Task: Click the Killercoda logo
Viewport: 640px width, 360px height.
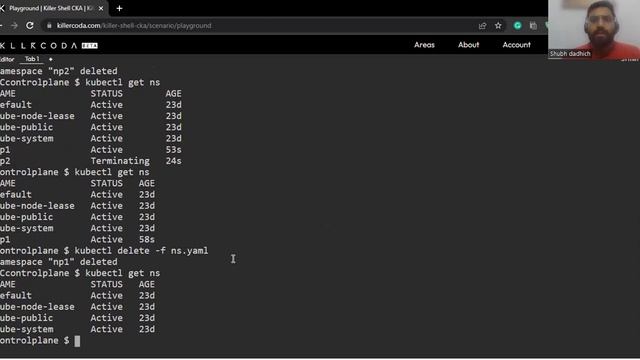Action: pos(38,45)
